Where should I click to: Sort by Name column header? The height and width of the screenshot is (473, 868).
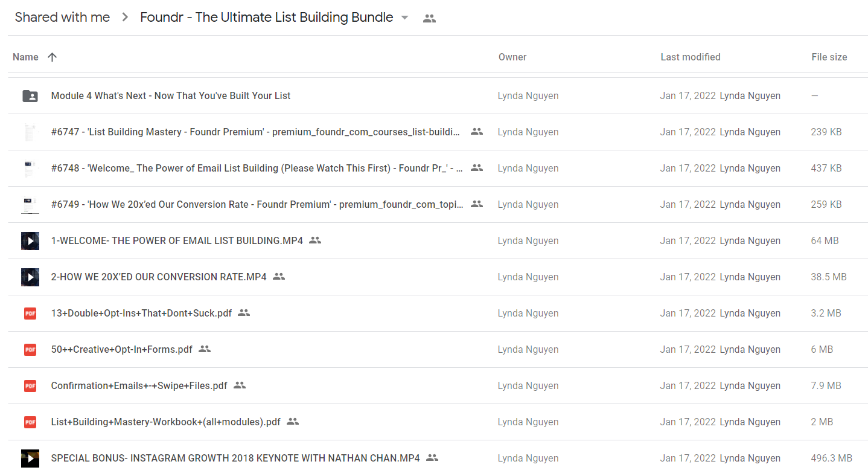point(25,57)
